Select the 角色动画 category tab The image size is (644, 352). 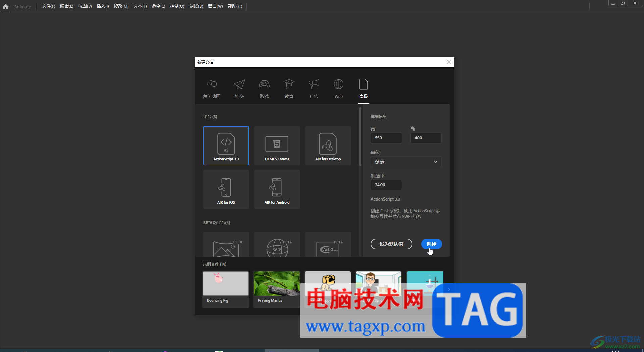pos(212,89)
